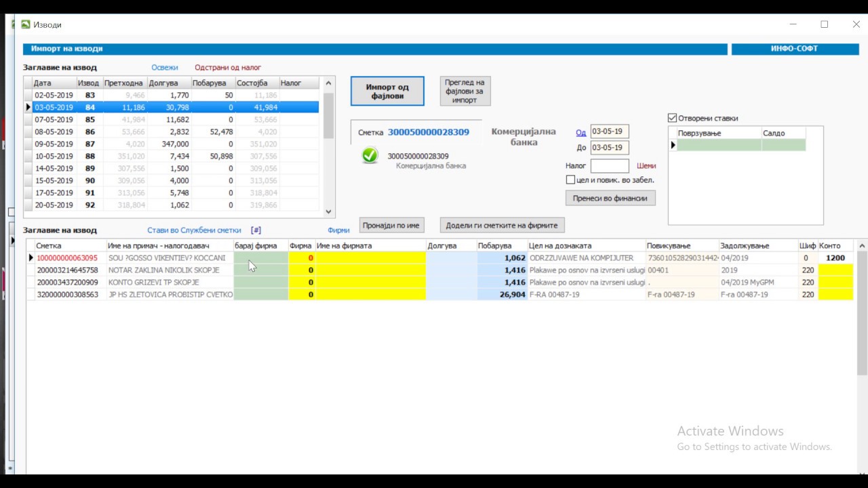The image size is (868, 488).
Task: Click the Претходна column header
Action: click(x=125, y=83)
